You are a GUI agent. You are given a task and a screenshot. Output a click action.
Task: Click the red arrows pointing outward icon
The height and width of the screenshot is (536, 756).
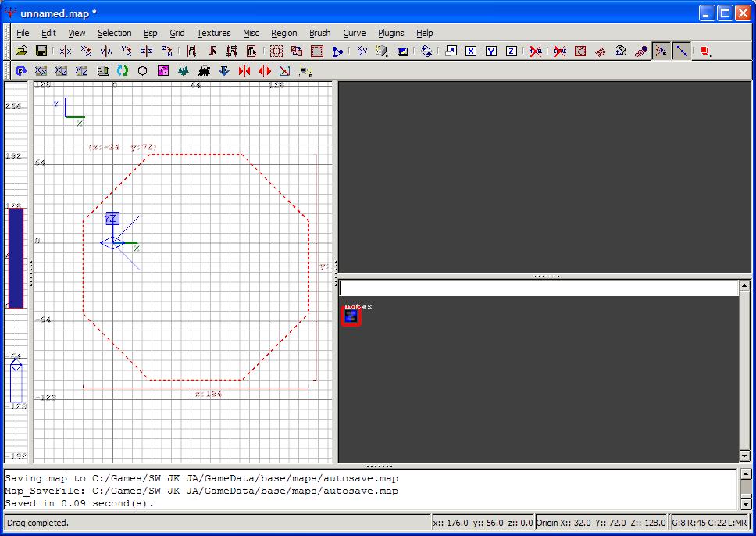pyautogui.click(x=265, y=71)
